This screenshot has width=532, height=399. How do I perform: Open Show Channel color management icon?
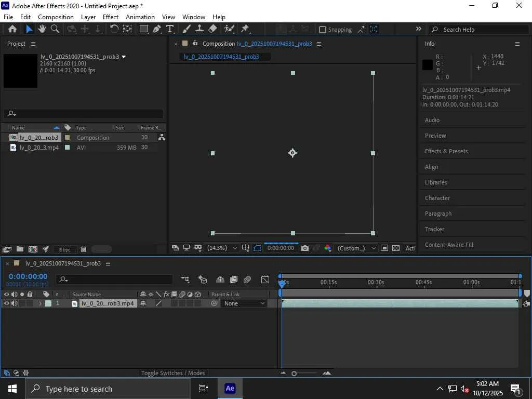pos(328,248)
